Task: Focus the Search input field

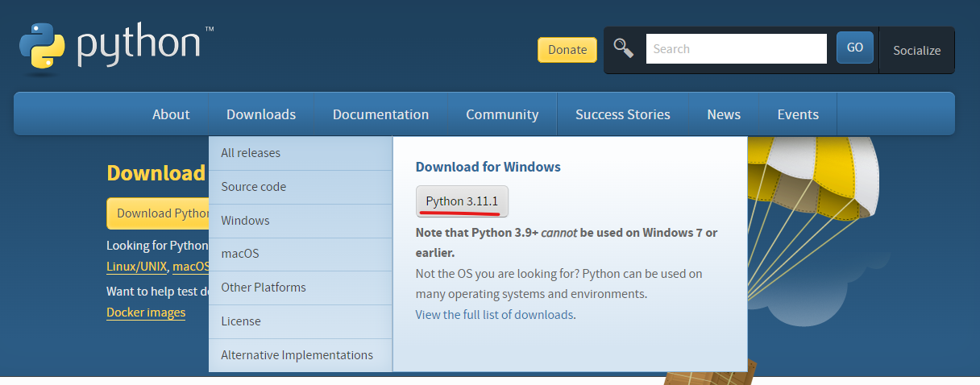Action: click(x=737, y=48)
